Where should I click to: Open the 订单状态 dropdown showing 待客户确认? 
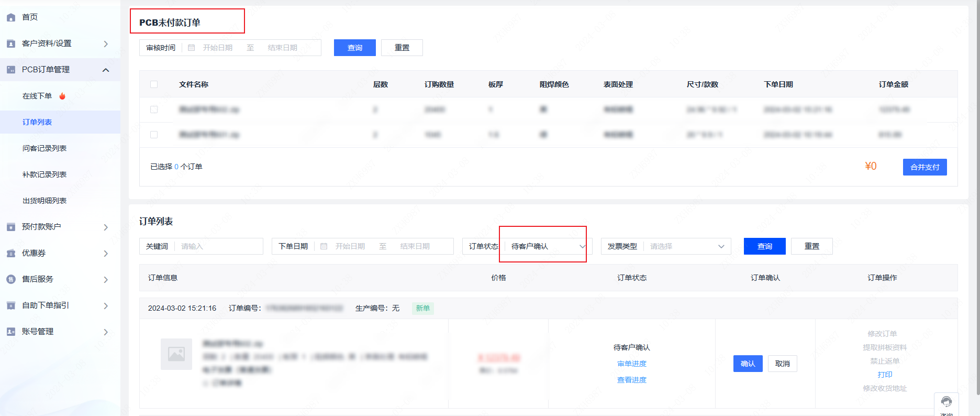(548, 246)
